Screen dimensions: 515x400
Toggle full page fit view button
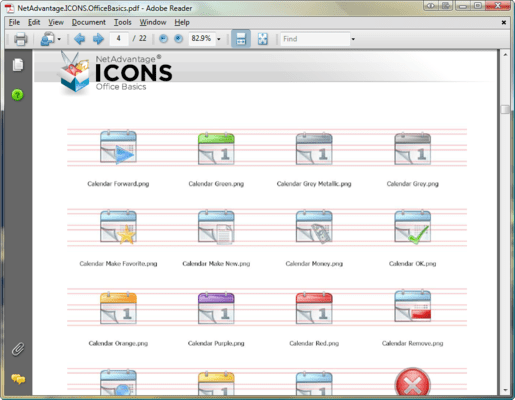point(263,39)
